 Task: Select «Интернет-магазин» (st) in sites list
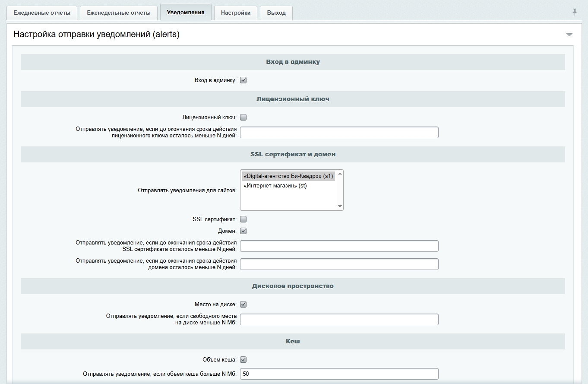[x=275, y=186]
